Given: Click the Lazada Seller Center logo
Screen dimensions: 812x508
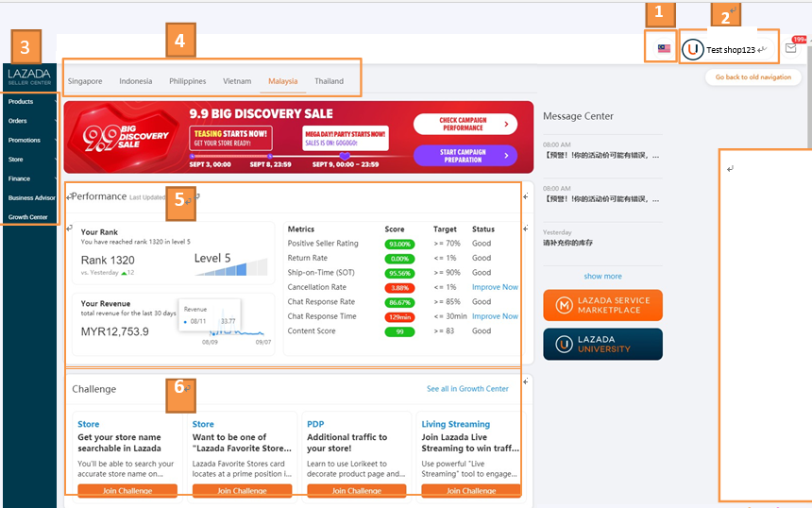Looking at the screenshot, I should point(29,76).
